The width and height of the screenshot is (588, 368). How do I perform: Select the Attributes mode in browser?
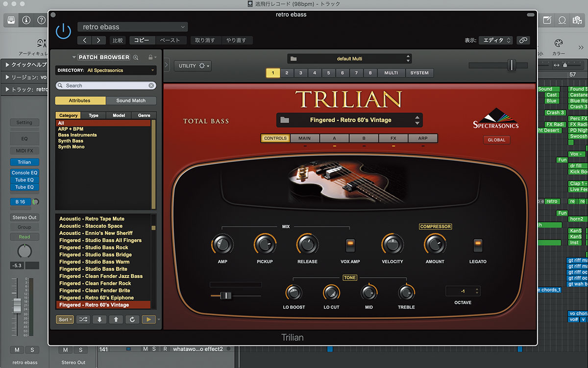(x=80, y=101)
